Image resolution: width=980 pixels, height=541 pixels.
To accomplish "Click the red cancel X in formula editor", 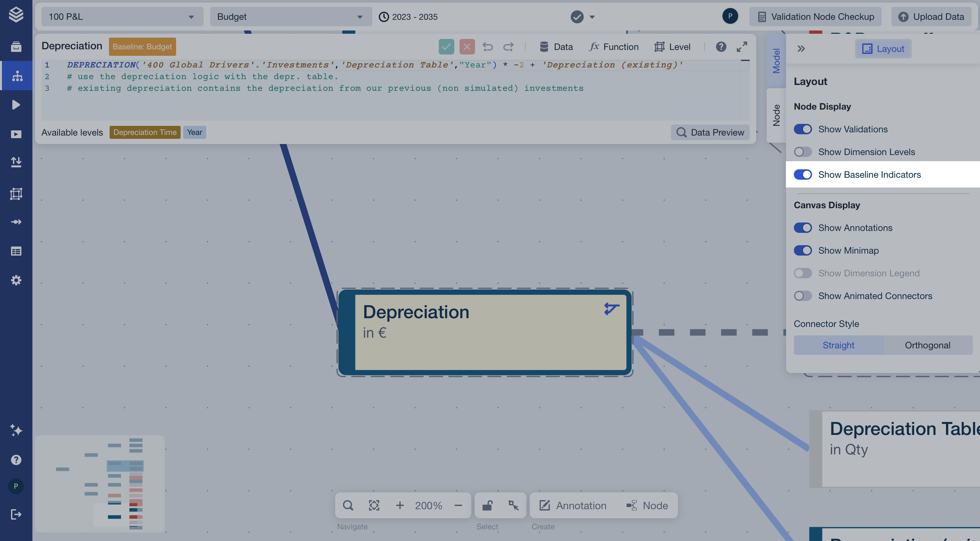I will 467,47.
